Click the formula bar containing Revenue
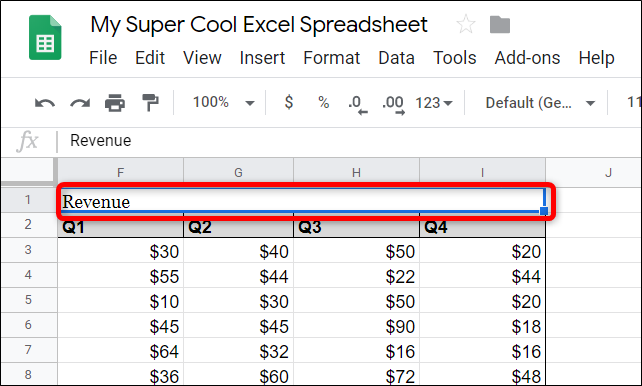Screen dimensions: 642x386 pos(349,141)
